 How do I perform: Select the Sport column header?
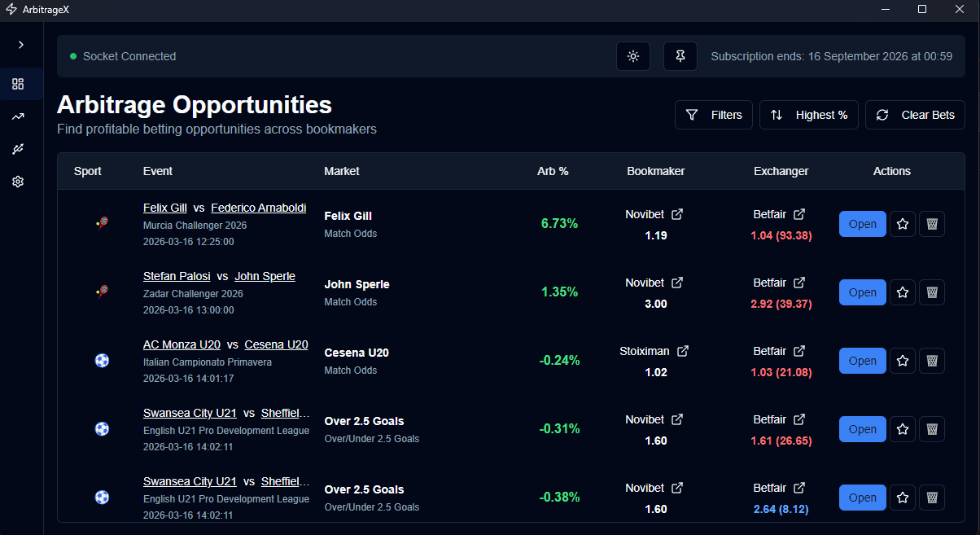coord(87,171)
